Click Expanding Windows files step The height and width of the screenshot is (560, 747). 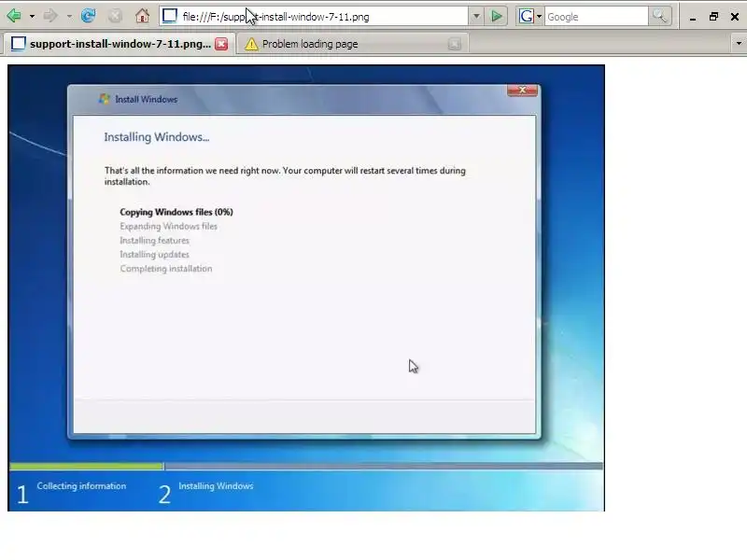[x=169, y=226]
